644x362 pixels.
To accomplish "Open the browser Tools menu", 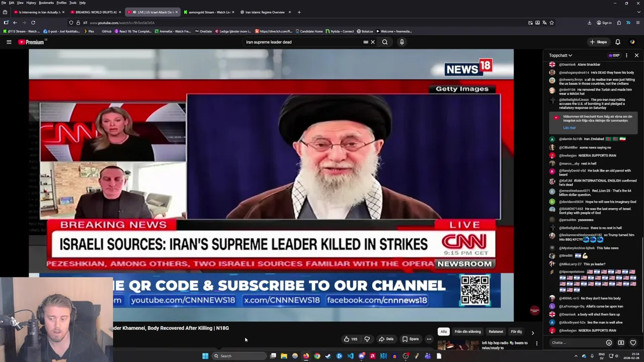I will (x=73, y=3).
